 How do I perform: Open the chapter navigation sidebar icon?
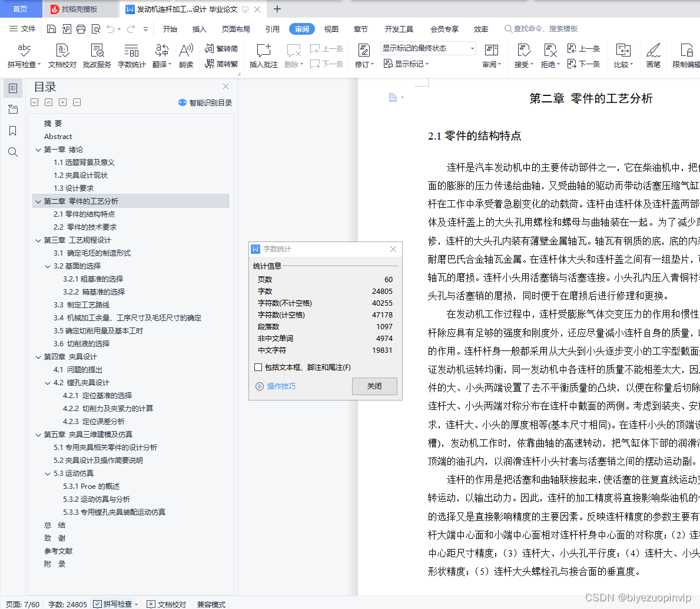(13, 110)
